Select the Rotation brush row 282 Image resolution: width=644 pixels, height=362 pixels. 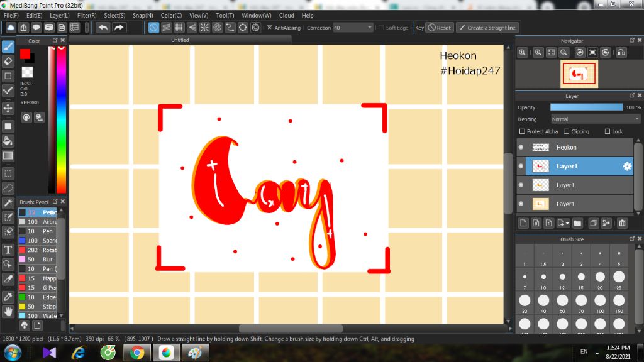pos(38,250)
